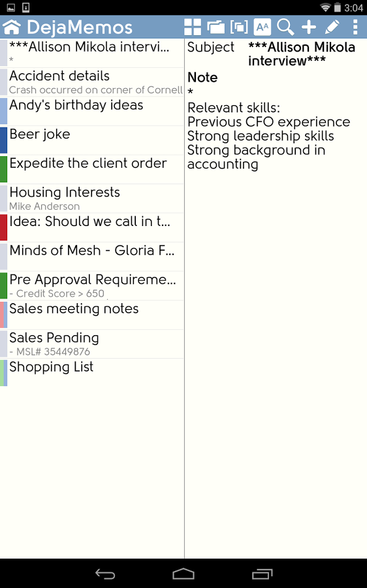
Task: Click red color bar of Idea memo
Action: point(3,227)
